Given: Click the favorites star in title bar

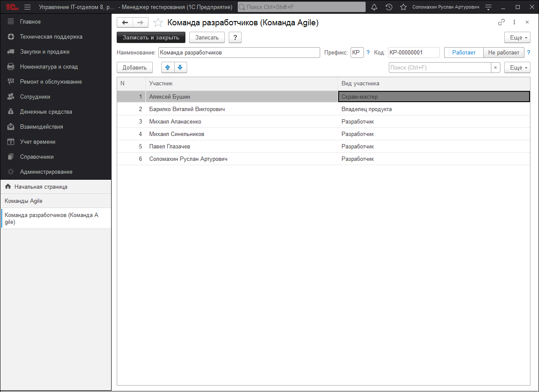Looking at the screenshot, I should coord(403,7).
